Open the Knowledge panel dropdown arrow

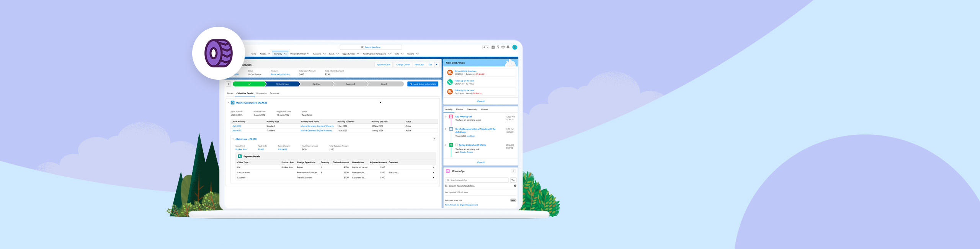513,171
